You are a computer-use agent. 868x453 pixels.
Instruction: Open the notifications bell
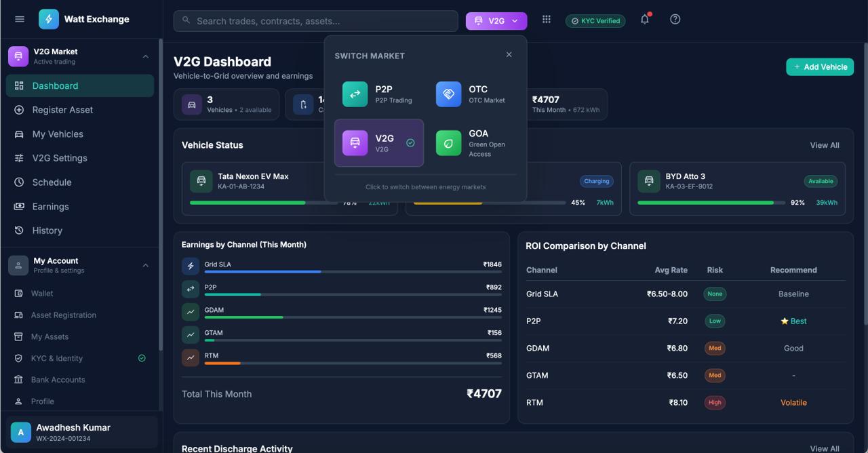tap(644, 19)
